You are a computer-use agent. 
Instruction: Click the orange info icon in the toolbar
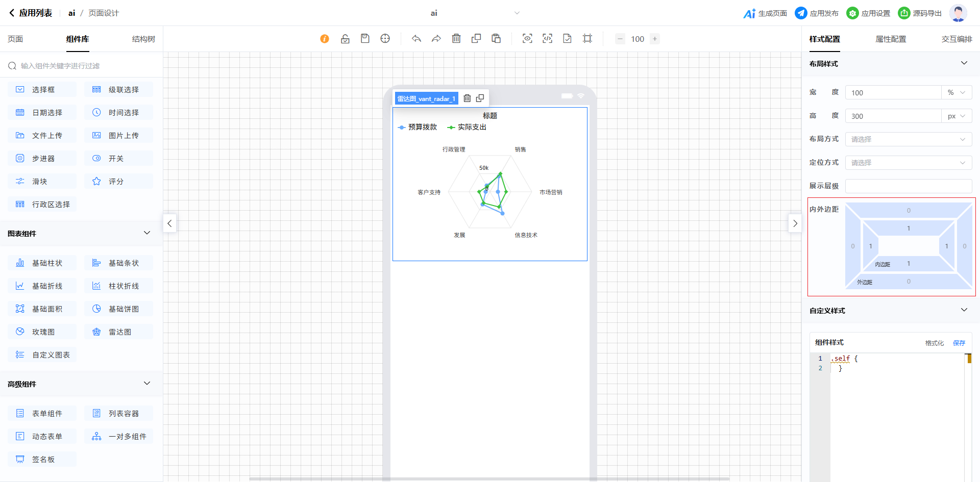[x=325, y=39]
